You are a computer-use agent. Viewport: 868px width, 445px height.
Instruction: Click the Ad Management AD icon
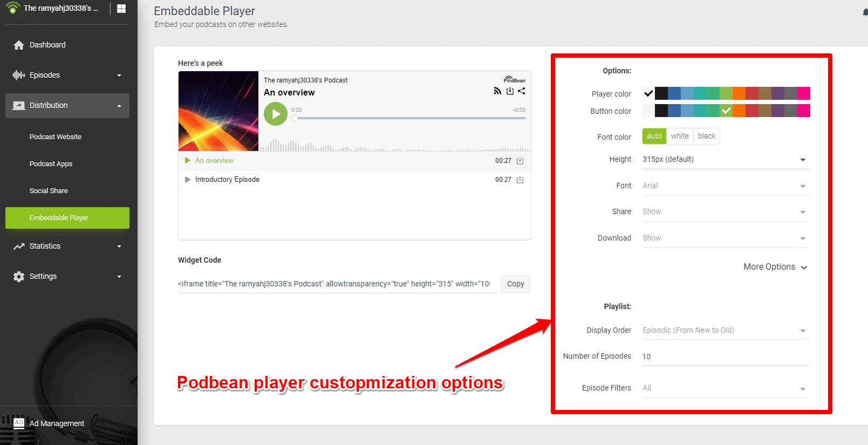click(x=19, y=423)
